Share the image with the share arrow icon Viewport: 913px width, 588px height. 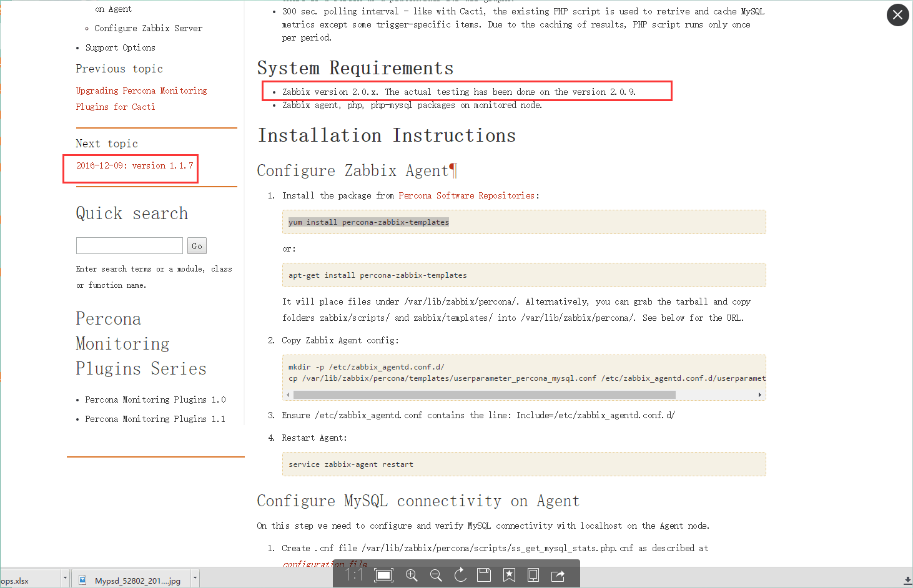(558, 575)
